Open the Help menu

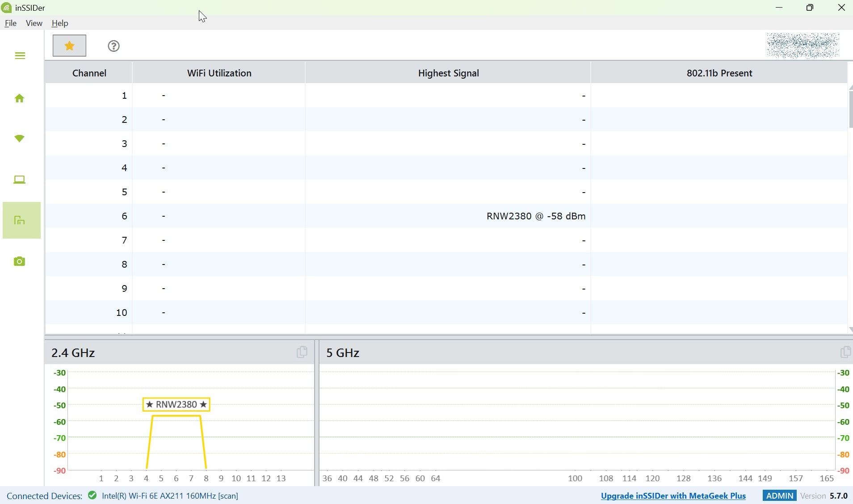(60, 23)
